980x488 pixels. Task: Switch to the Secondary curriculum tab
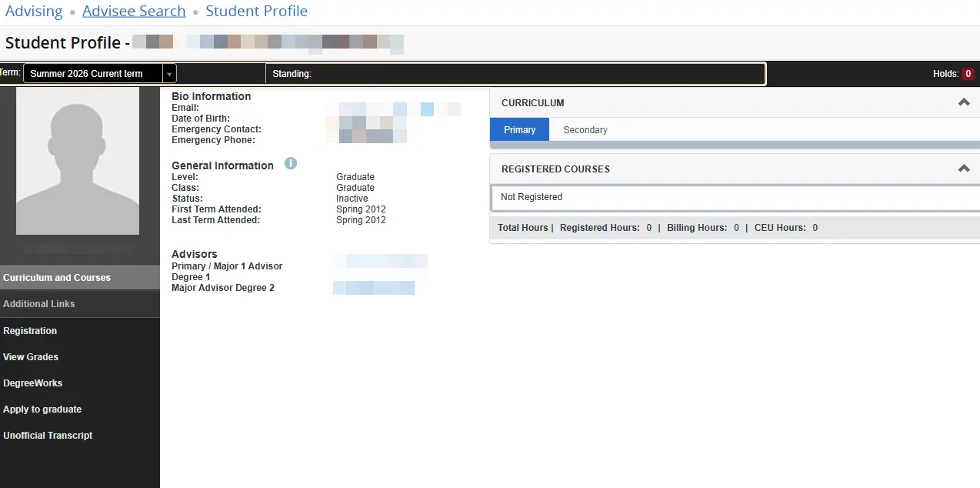click(585, 130)
